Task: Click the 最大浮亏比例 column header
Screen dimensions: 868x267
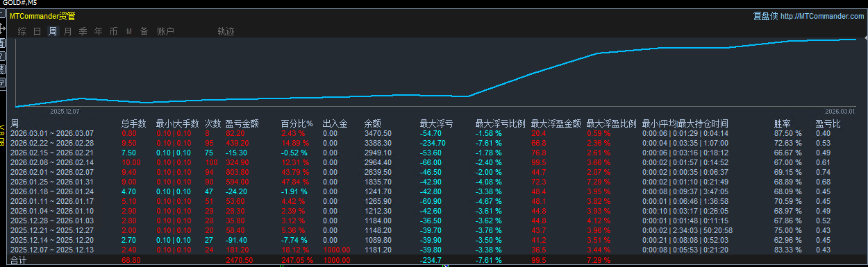Action: [x=500, y=123]
